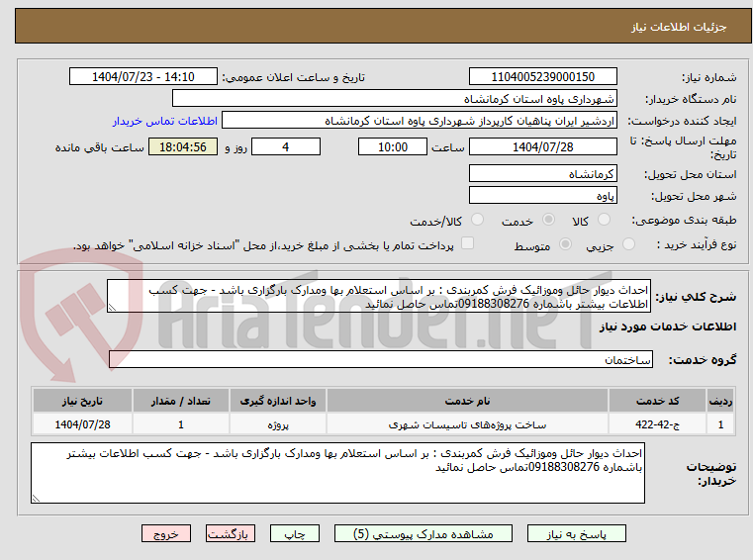Image resolution: width=753 pixels, height=560 pixels.
Task: Click the buyer name field شهرداری پاوه
Action: pyautogui.click(x=394, y=99)
